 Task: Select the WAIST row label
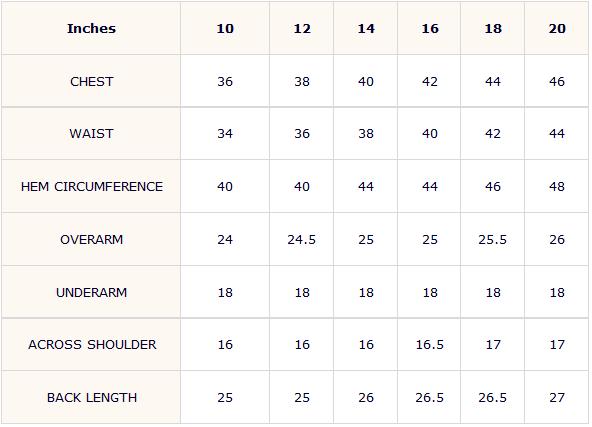[x=91, y=134]
